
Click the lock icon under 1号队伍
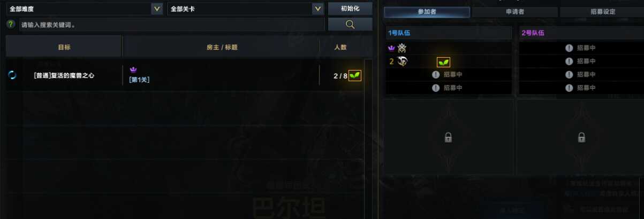pyautogui.click(x=449, y=137)
